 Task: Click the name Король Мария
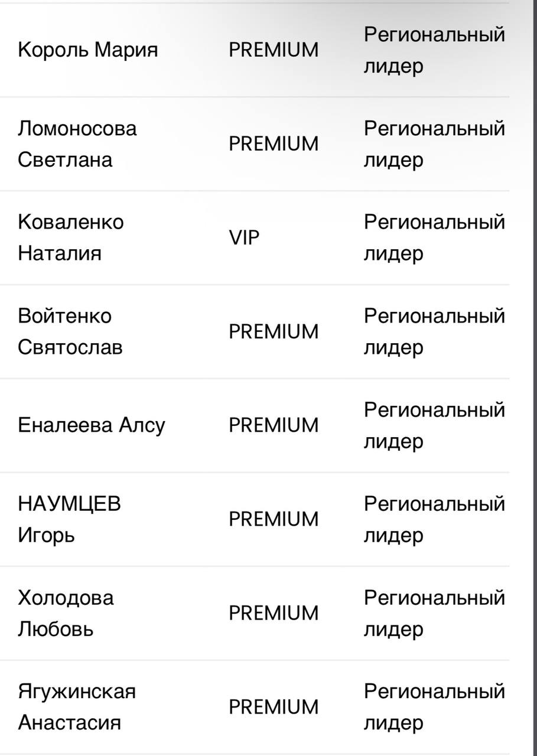[88, 50]
